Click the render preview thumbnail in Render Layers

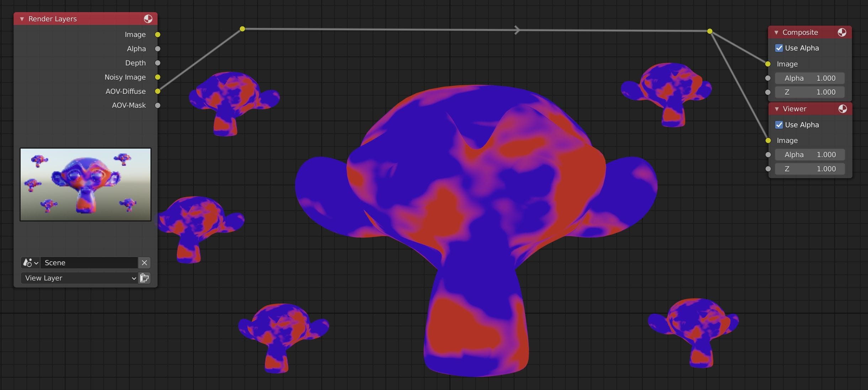click(85, 184)
